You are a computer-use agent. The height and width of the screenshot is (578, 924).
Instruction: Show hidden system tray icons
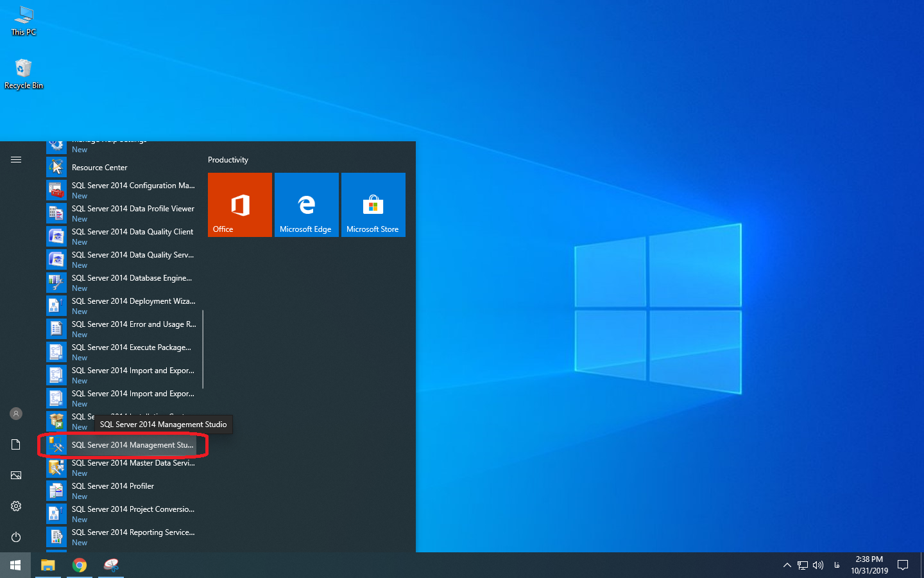787,565
